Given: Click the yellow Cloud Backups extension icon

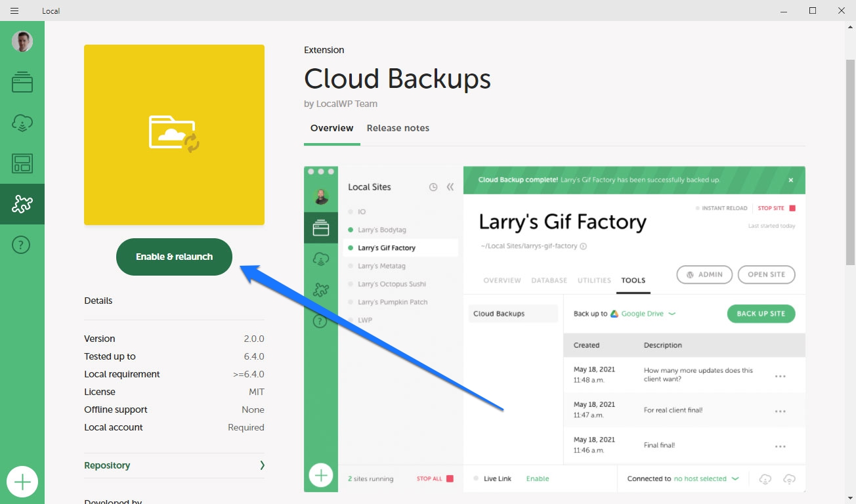Looking at the screenshot, I should [x=174, y=135].
